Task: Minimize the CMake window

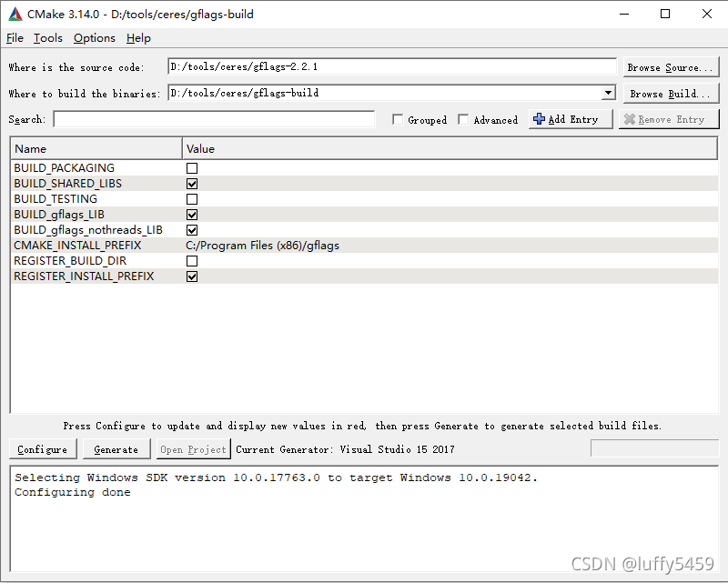Action: 624,14
